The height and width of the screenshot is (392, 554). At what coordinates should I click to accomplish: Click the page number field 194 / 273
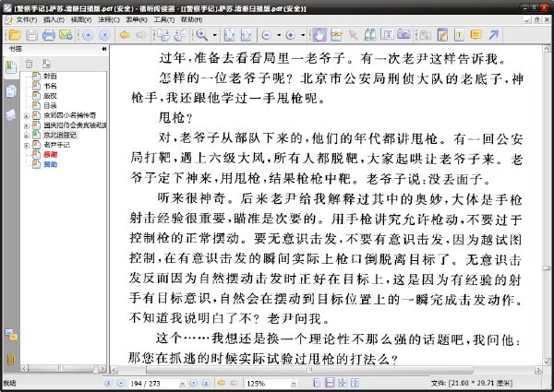153,384
